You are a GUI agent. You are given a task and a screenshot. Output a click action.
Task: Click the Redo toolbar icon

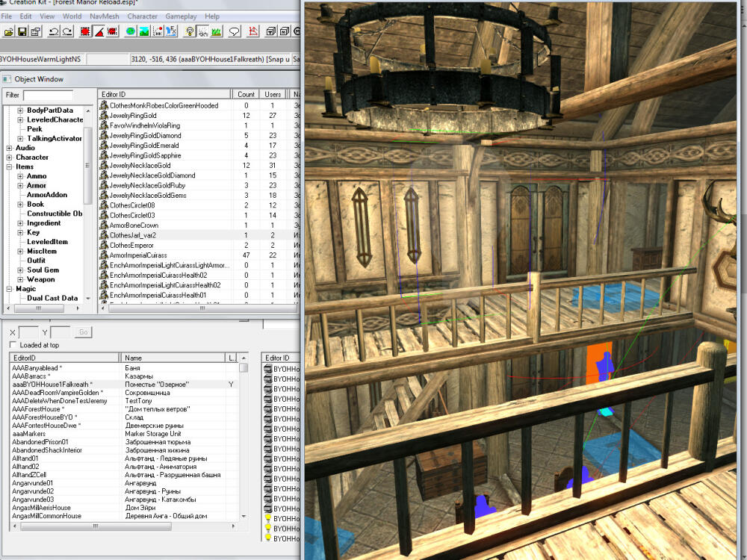coord(67,32)
